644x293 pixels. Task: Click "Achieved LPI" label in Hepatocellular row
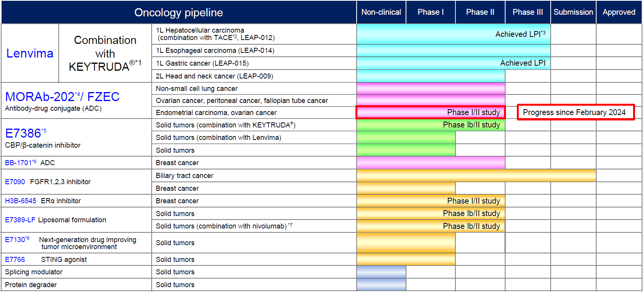coord(520,34)
